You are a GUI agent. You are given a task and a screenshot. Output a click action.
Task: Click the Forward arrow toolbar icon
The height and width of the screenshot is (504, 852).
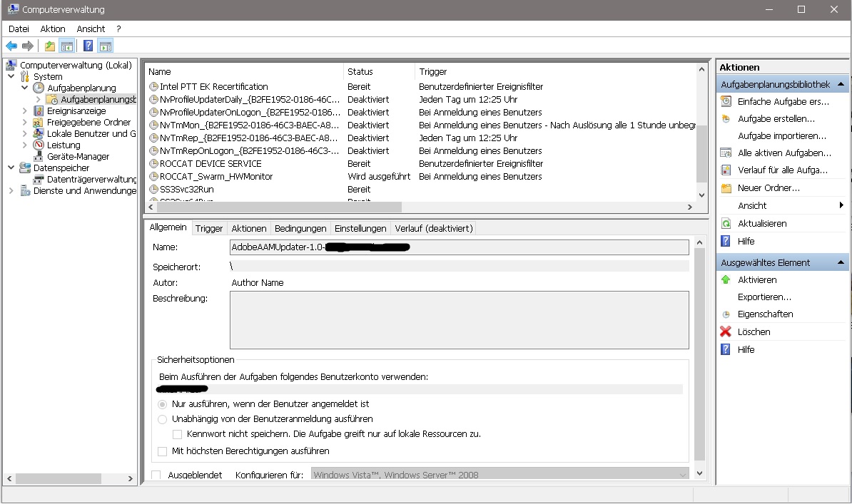(28, 46)
